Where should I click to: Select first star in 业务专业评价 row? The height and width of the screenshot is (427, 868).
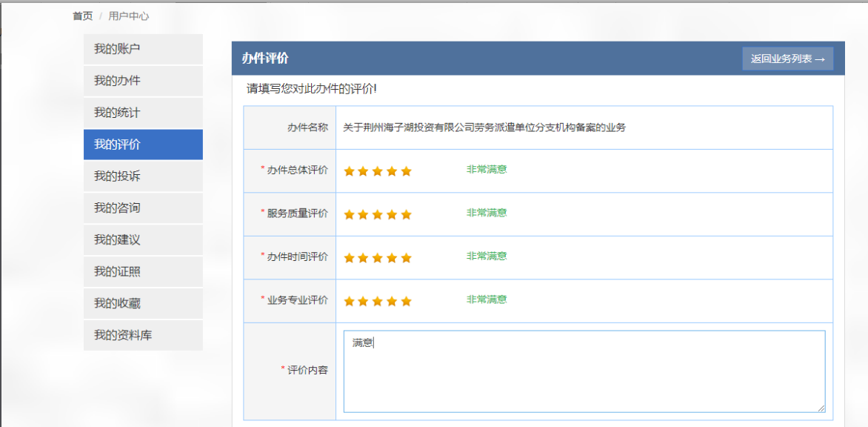coord(350,302)
